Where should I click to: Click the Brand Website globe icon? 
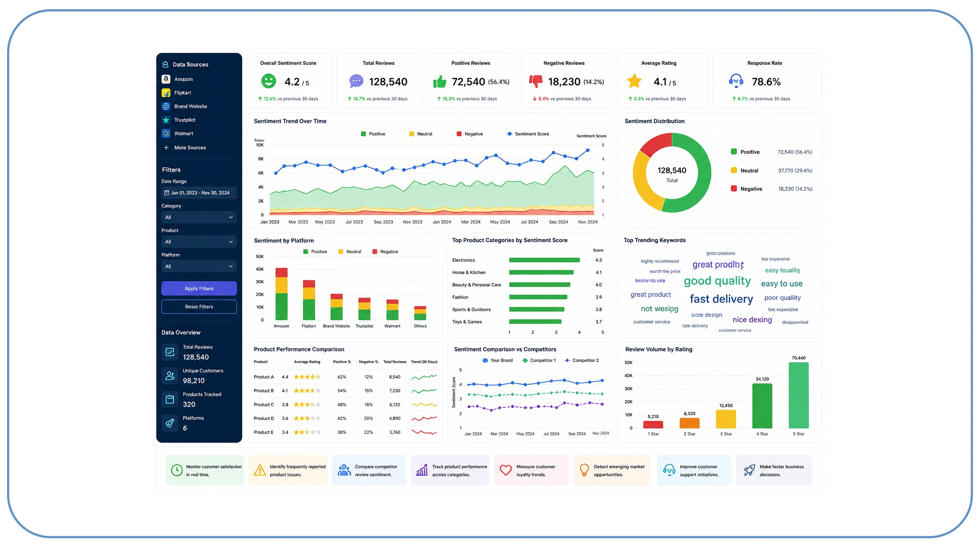click(166, 106)
